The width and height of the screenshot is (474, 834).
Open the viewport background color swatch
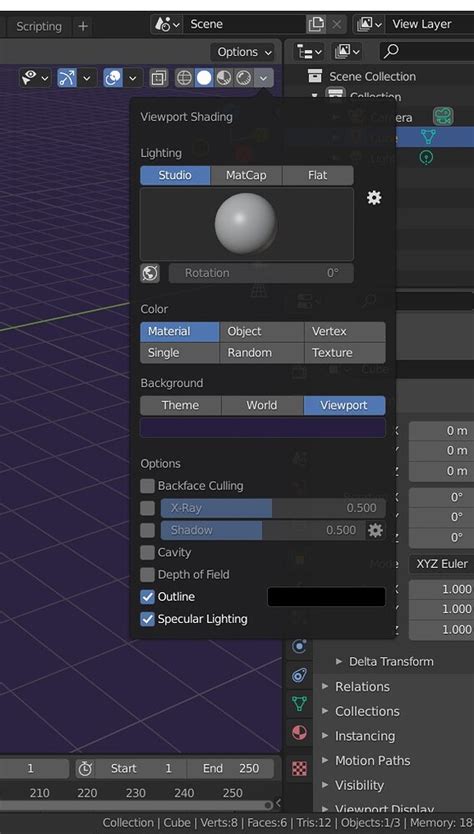click(263, 428)
